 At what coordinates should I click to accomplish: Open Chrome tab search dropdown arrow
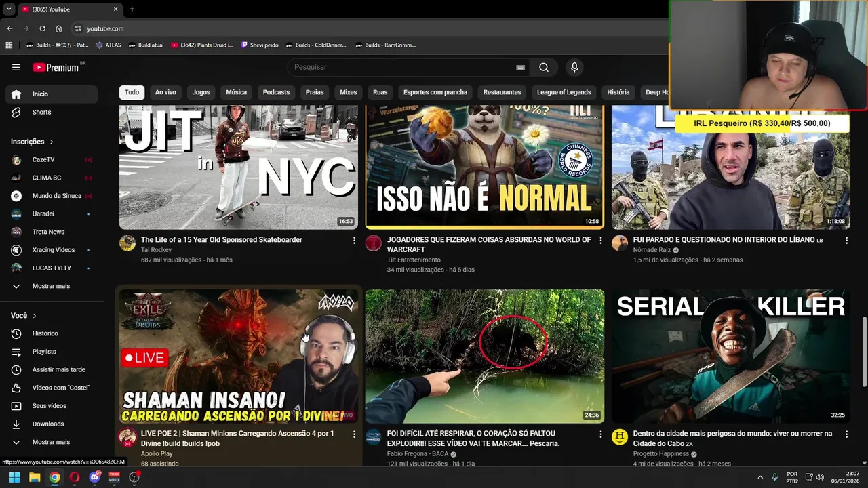tap(9, 9)
